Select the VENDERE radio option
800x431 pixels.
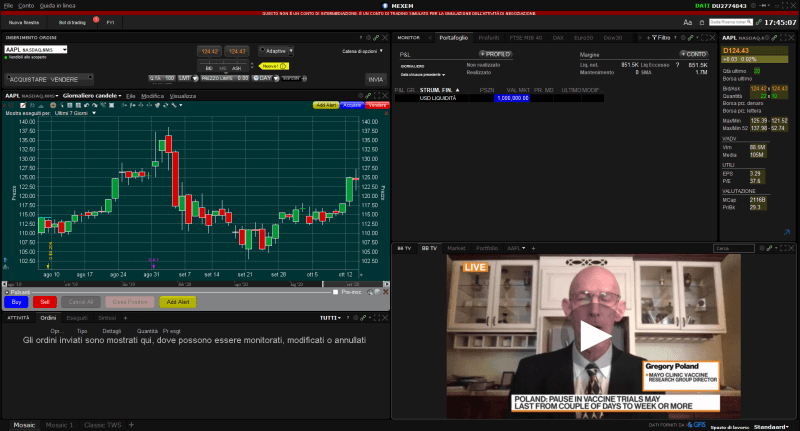(x=90, y=78)
